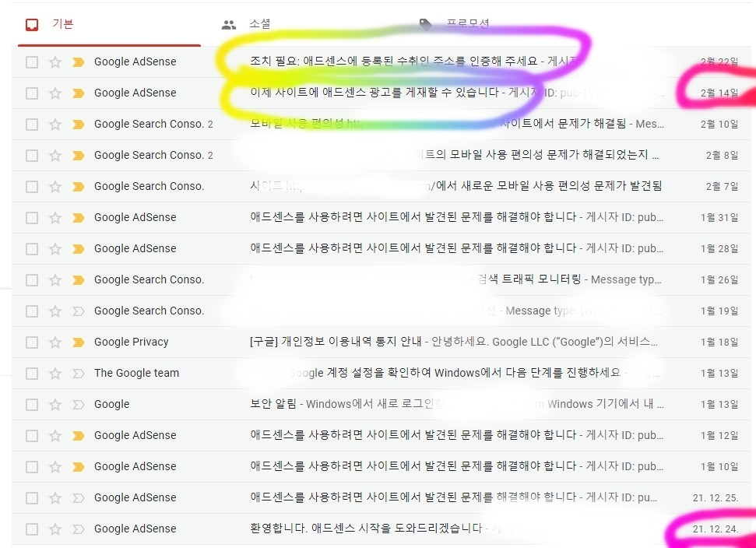The image size is (756, 548).
Task: Toggle importance marker on 2월 10일 Search Console email
Action: (x=78, y=125)
